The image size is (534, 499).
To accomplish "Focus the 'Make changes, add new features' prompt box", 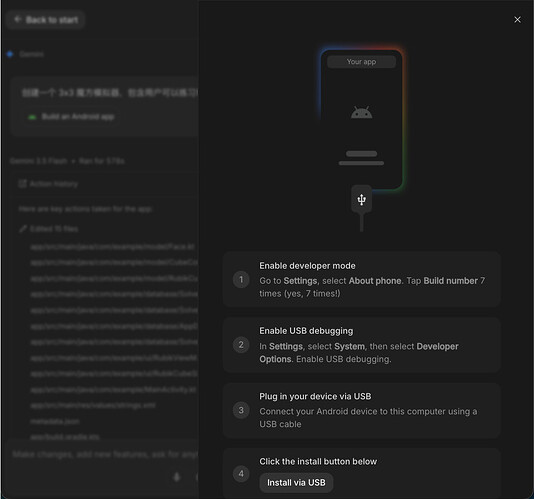I will pyautogui.click(x=104, y=454).
